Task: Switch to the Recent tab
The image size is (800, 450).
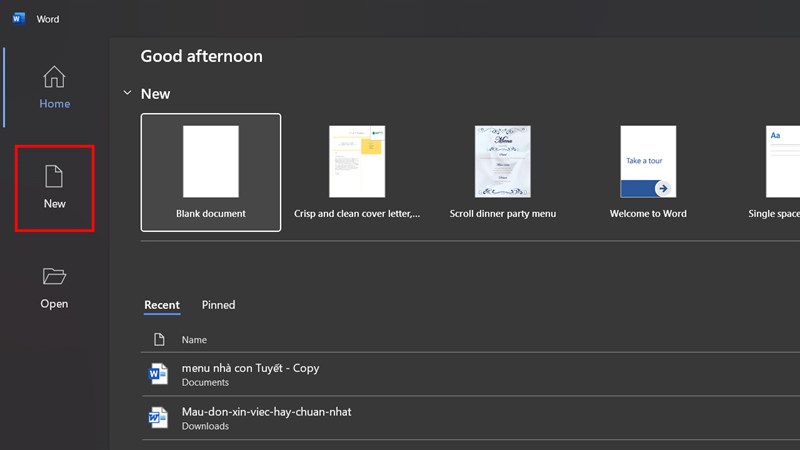Action: 162,305
